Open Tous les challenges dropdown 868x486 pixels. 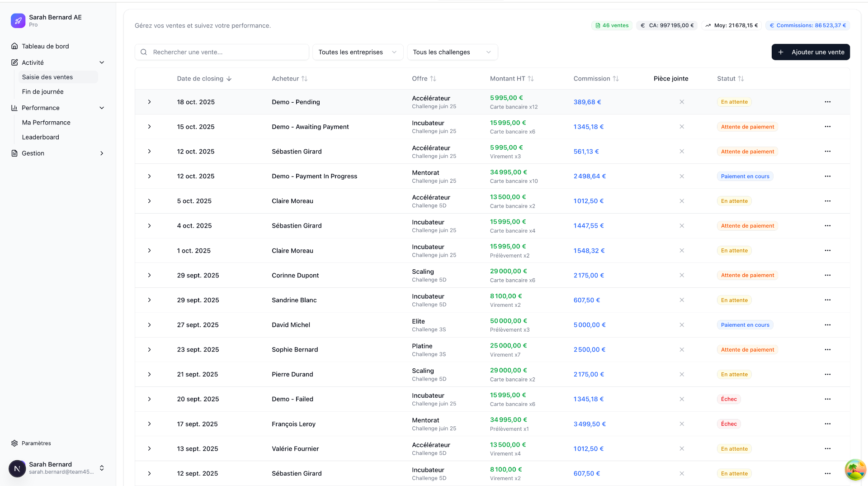pyautogui.click(x=452, y=52)
